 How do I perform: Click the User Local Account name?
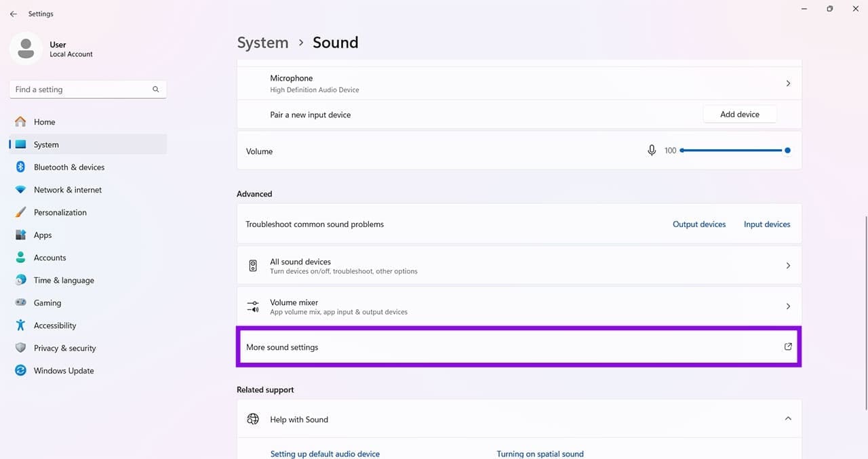tap(71, 49)
